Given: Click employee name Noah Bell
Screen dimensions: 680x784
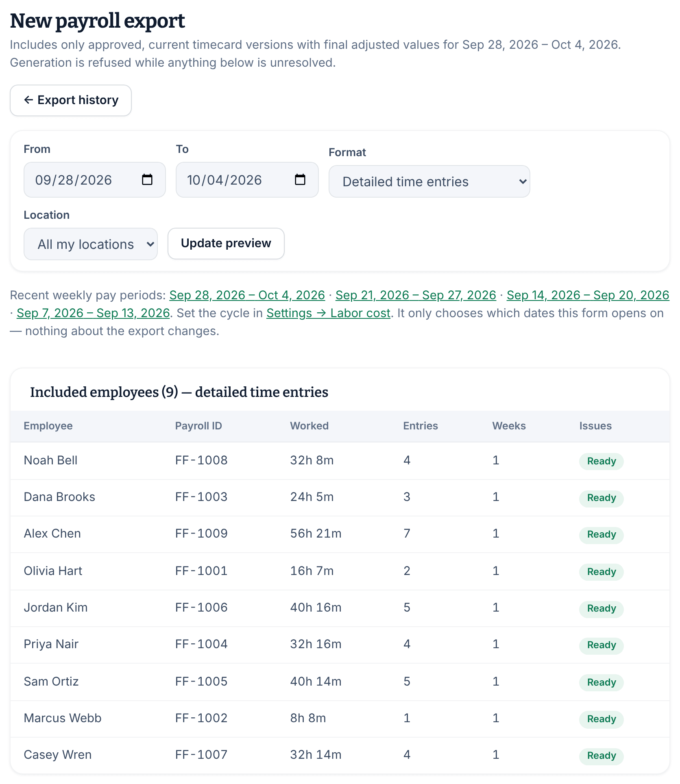Looking at the screenshot, I should [51, 460].
